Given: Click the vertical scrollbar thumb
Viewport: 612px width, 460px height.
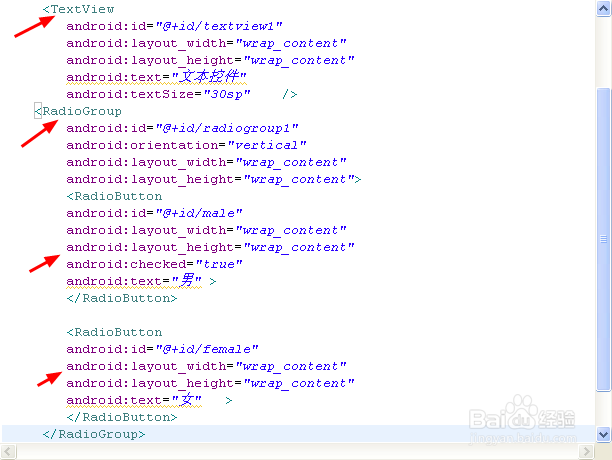Looking at the screenshot, I should [603, 239].
